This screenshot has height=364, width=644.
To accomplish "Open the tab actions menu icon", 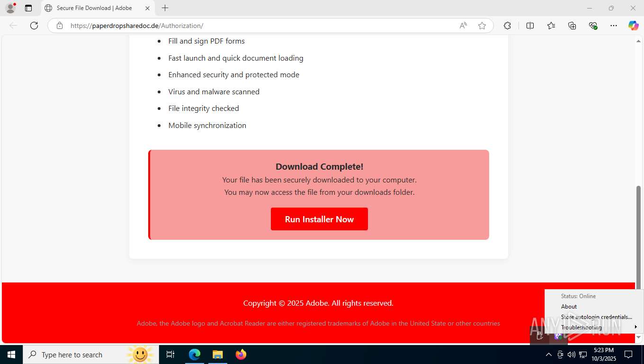I will tap(28, 8).
